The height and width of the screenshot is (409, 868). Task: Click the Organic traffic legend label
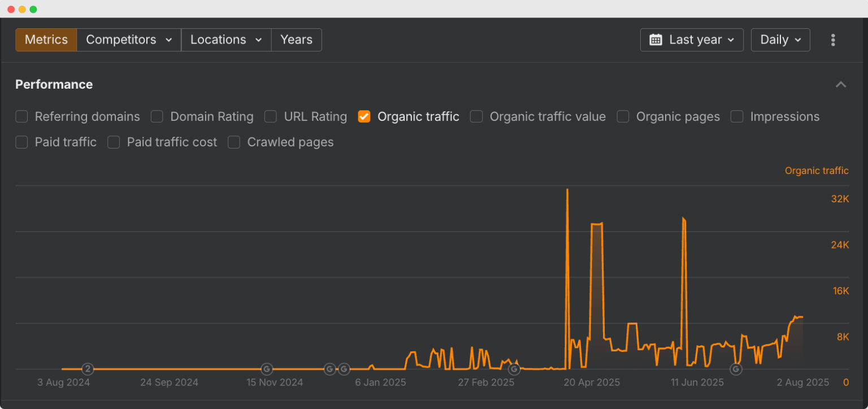click(817, 170)
